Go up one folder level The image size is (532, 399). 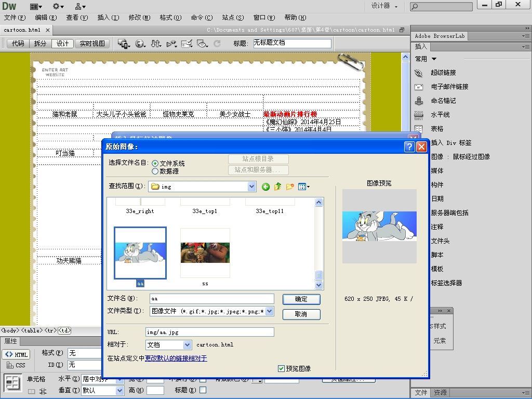point(277,187)
